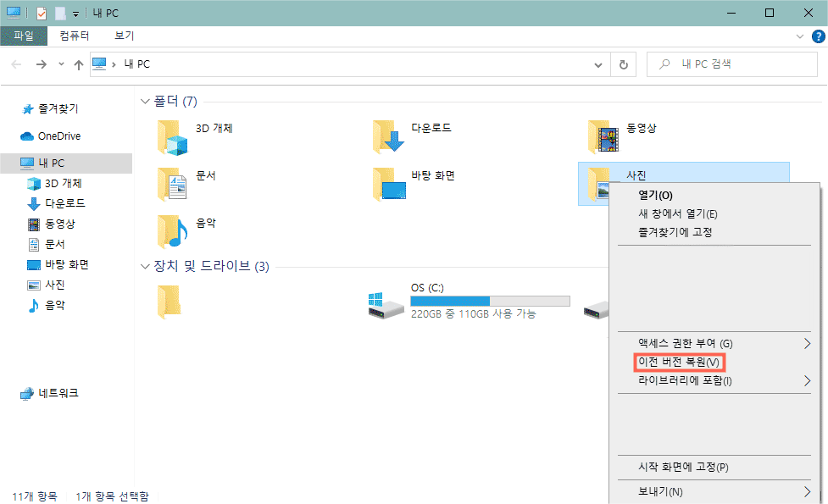Expand the 보내기 submenu arrow
828x504 pixels.
click(x=808, y=491)
